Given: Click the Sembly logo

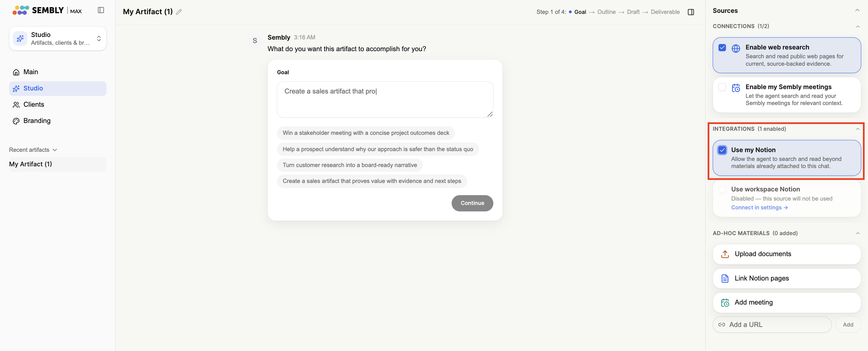Looking at the screenshot, I should 47,10.
